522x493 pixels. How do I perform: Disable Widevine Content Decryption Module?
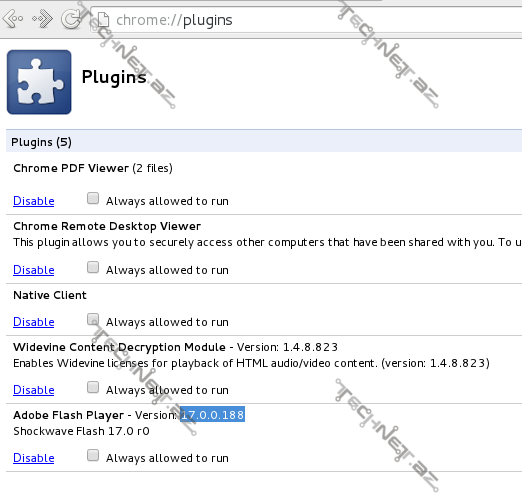(x=34, y=390)
